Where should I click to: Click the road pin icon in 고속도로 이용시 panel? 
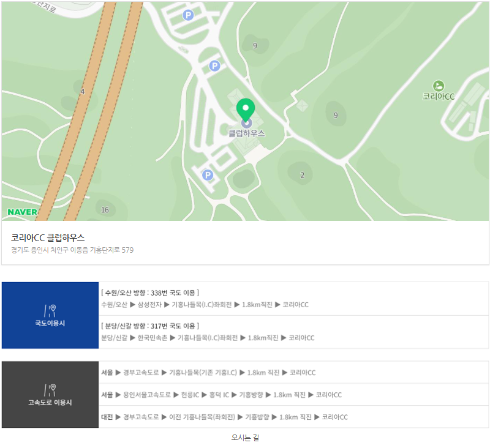coord(50,389)
